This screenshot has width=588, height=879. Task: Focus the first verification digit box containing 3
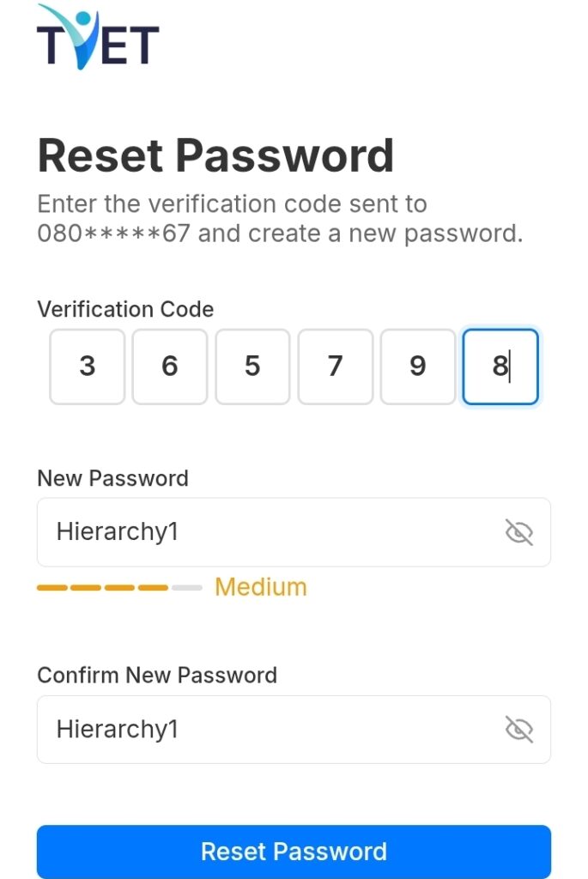pyautogui.click(x=88, y=367)
